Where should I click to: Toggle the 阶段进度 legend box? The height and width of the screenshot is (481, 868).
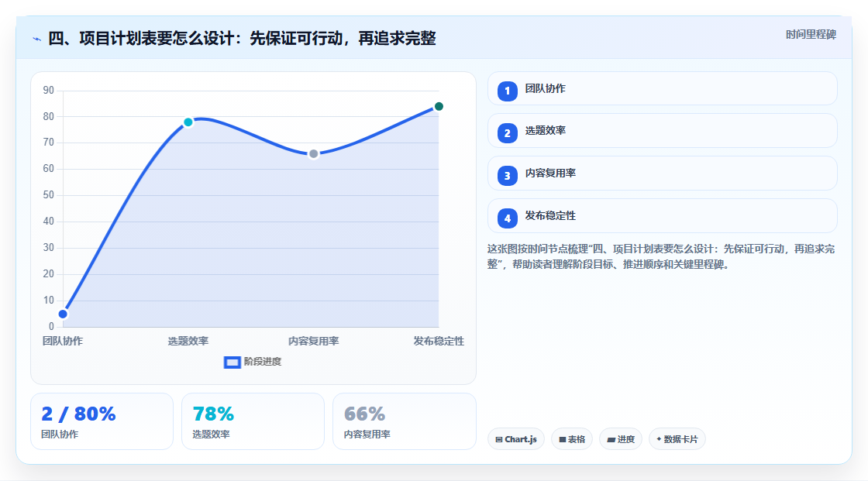point(232,362)
